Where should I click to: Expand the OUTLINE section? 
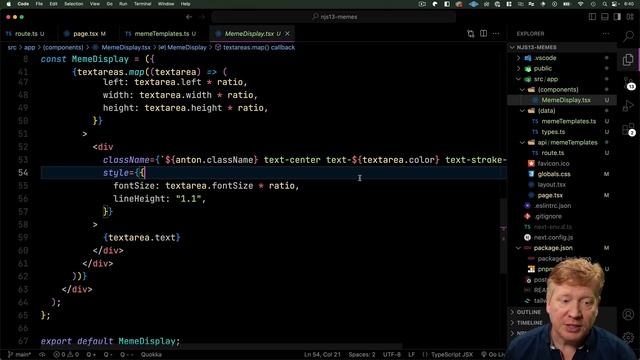[529, 312]
